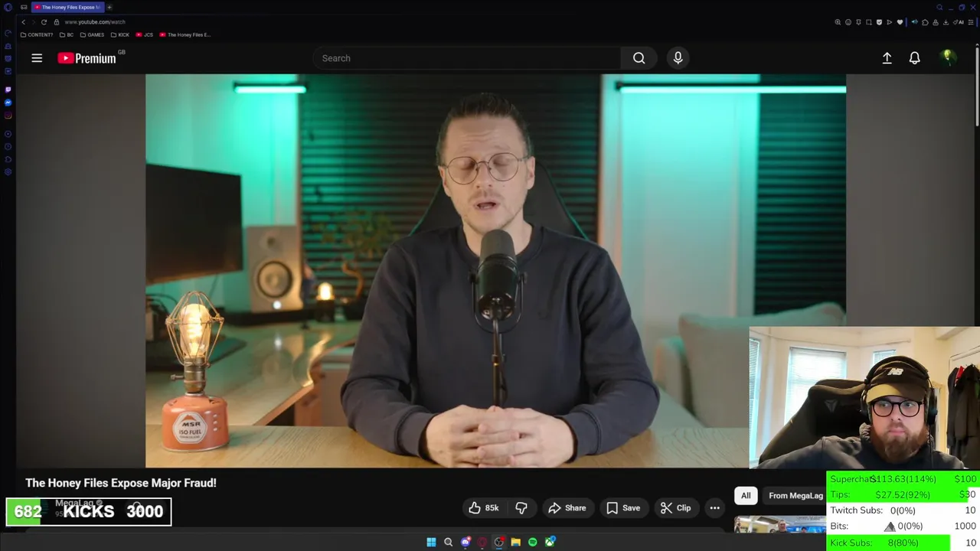This screenshot has height=551, width=980.
Task: Open The Honey Files bookmark
Action: (x=185, y=34)
